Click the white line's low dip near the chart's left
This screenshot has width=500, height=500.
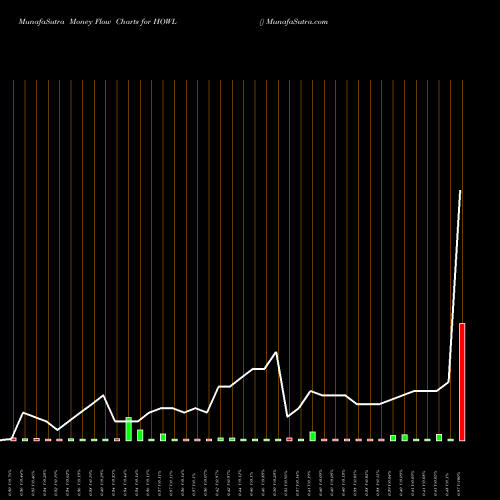(x=58, y=430)
